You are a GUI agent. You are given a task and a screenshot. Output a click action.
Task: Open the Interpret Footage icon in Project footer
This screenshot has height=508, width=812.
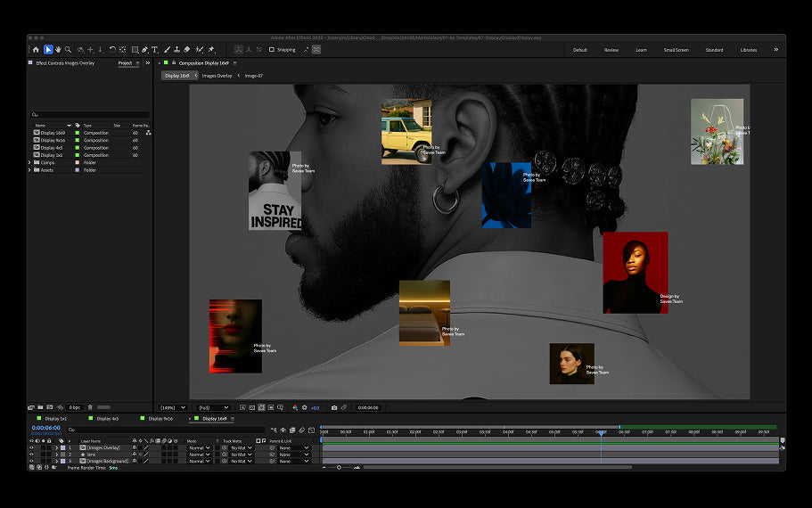click(x=31, y=407)
